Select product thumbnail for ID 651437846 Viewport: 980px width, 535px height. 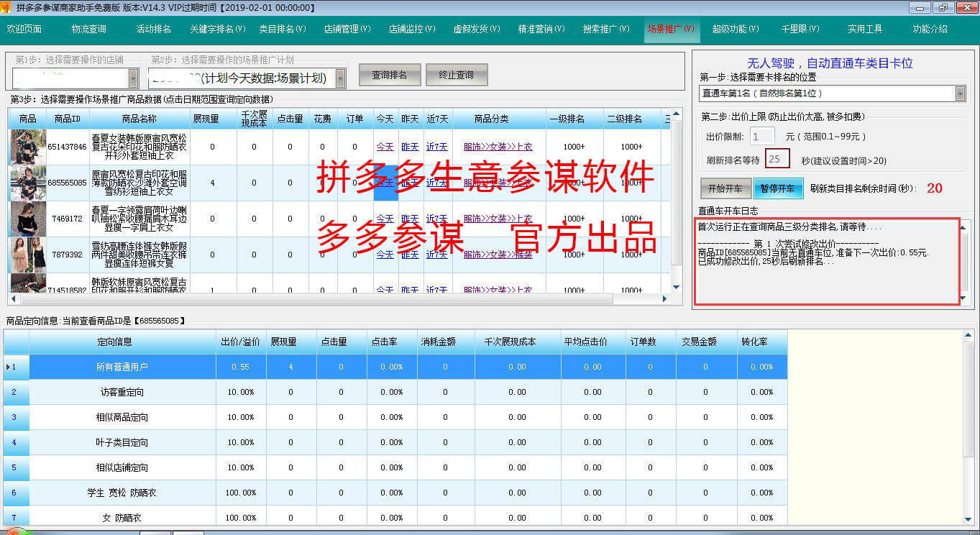28,147
